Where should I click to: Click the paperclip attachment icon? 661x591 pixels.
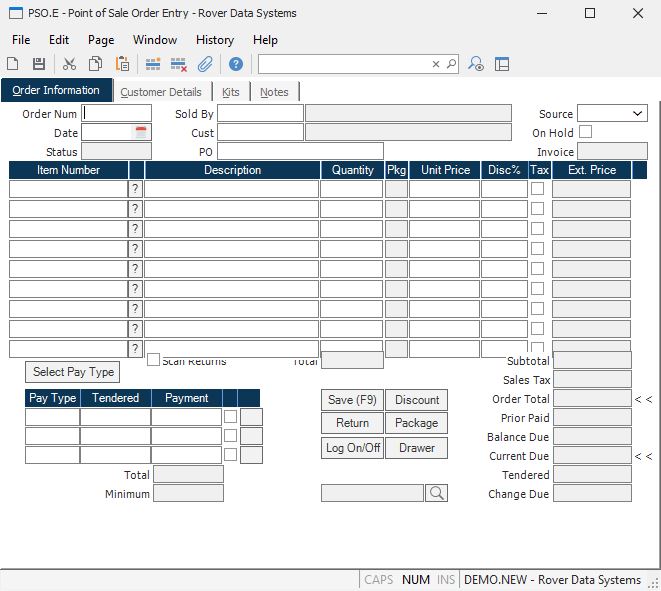pyautogui.click(x=205, y=64)
